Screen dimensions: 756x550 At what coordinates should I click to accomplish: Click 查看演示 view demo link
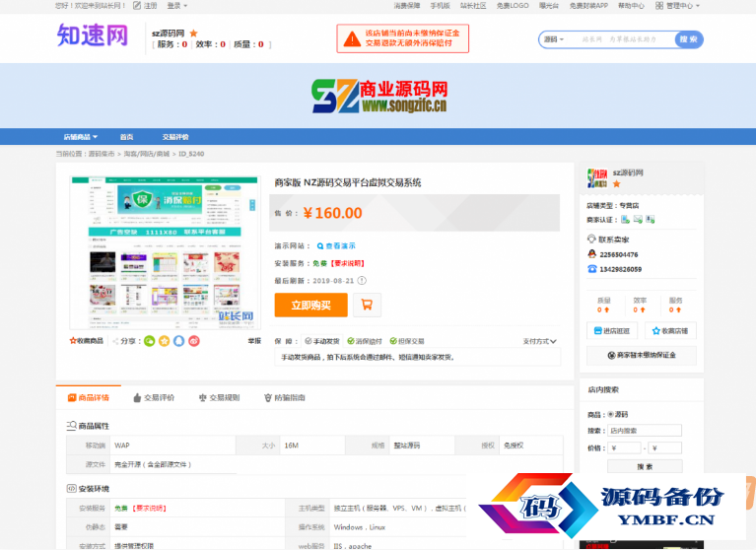pos(336,245)
